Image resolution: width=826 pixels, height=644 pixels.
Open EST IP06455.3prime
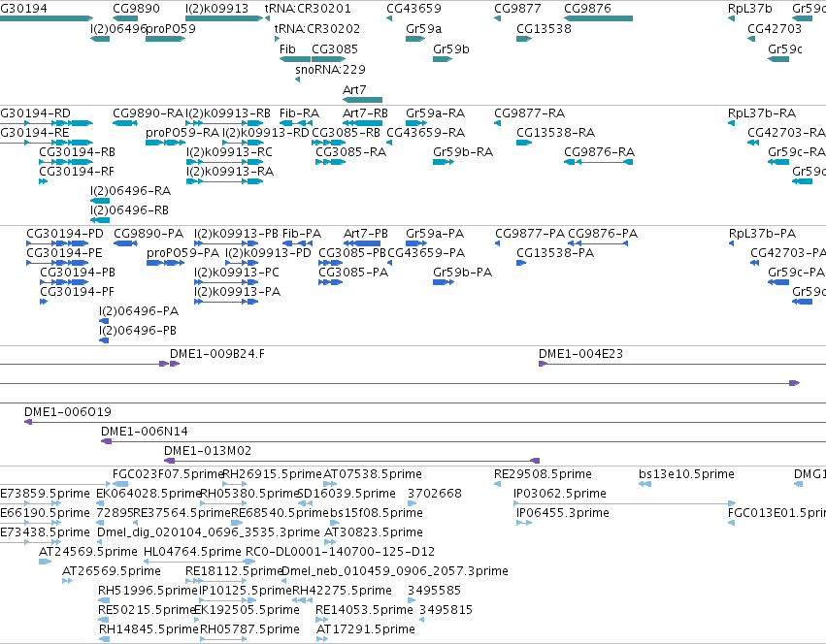[x=563, y=513]
